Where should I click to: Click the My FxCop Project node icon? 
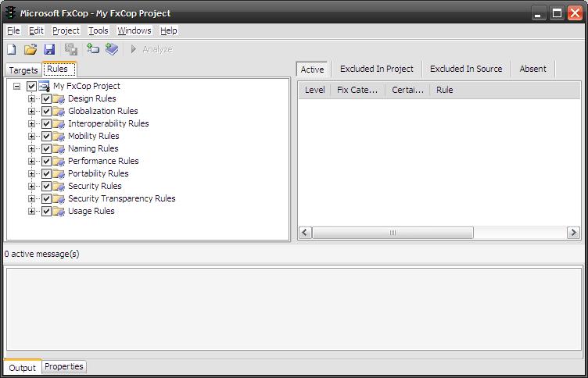click(x=44, y=86)
